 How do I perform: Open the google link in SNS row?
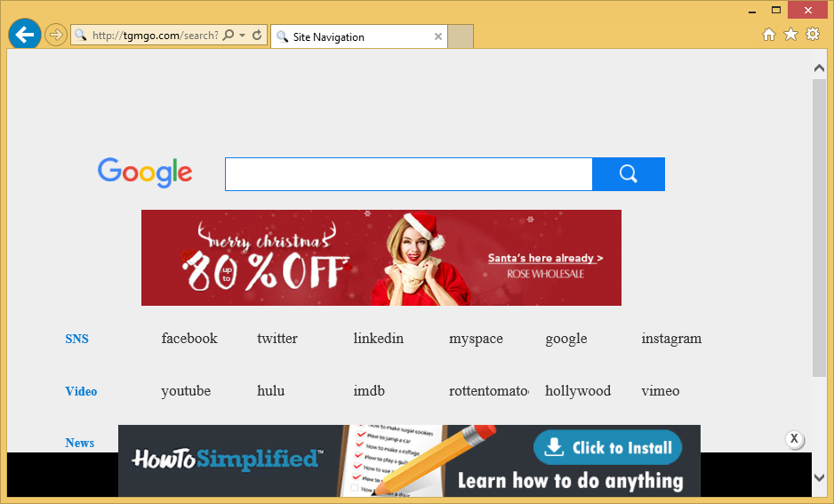tap(565, 340)
